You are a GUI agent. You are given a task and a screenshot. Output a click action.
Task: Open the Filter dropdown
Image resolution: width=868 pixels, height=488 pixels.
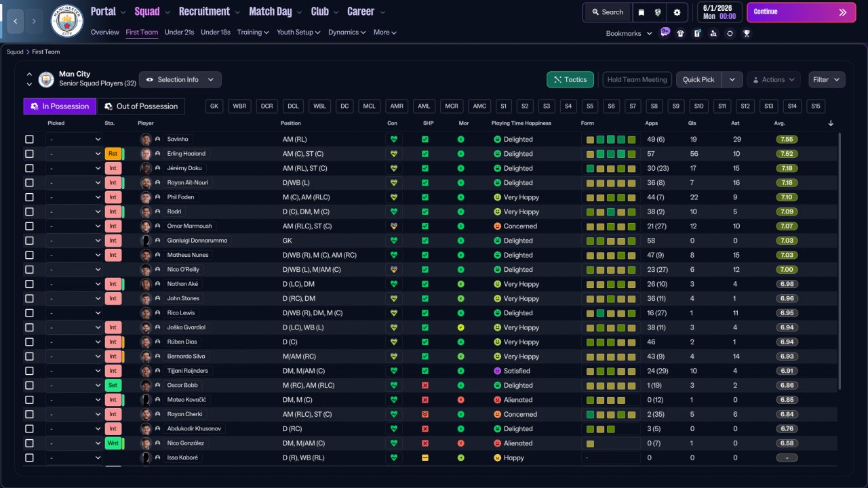pos(827,80)
